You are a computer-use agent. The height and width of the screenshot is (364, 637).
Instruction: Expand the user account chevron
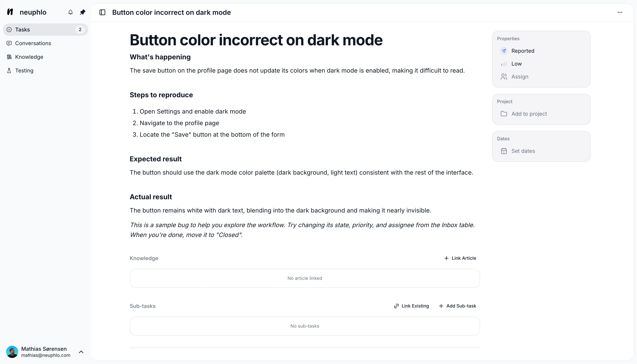[x=81, y=352]
